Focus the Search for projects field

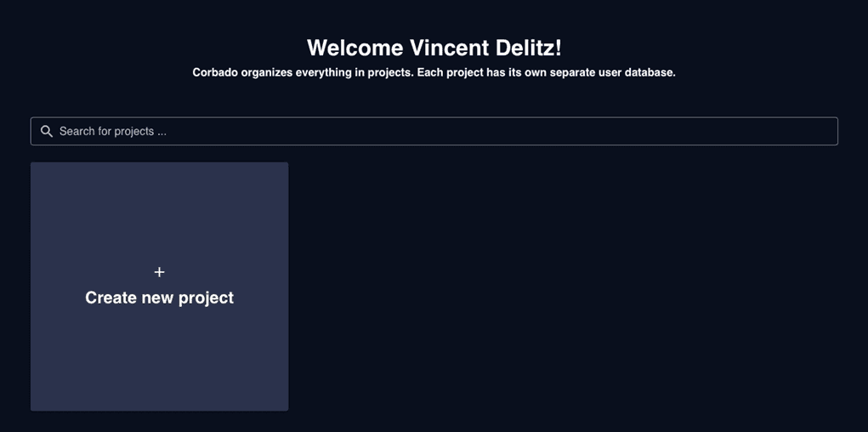[434, 131]
